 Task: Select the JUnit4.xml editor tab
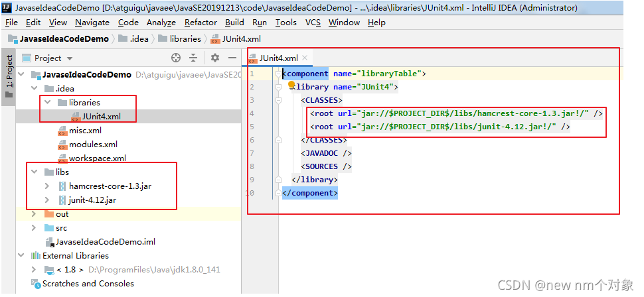[x=280, y=58]
